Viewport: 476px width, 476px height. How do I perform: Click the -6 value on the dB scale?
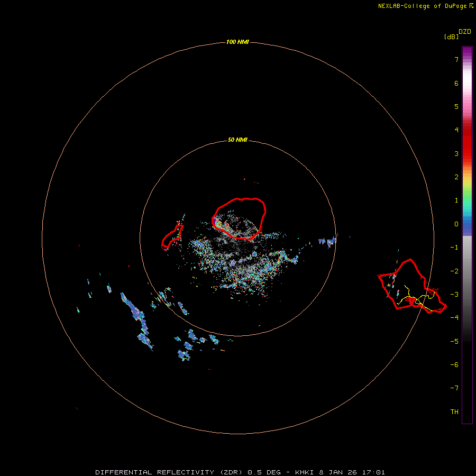pyautogui.click(x=454, y=365)
